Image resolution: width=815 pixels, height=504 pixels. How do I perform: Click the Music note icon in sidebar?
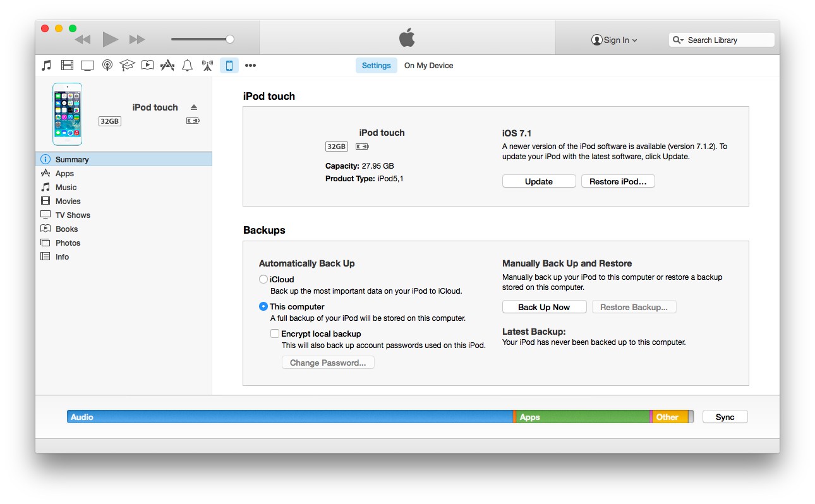tap(45, 187)
